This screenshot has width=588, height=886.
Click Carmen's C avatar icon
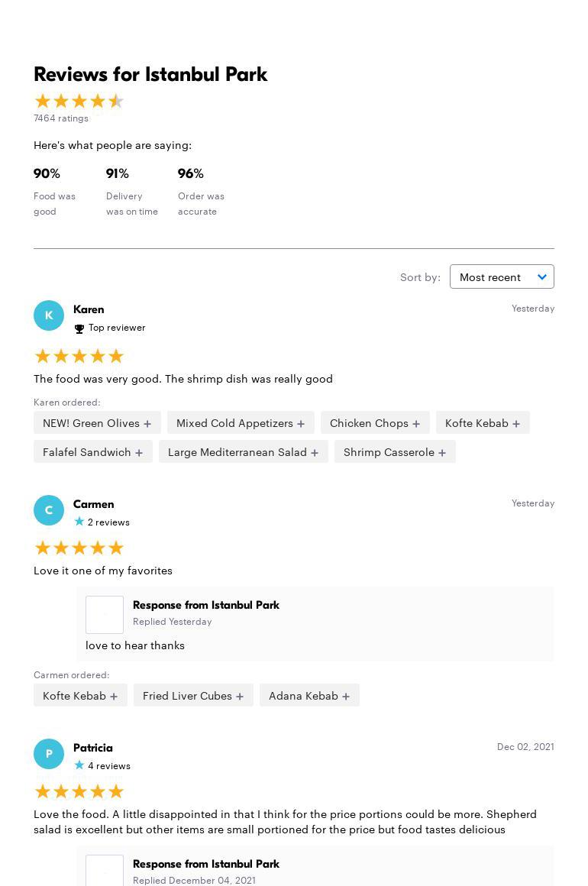[x=49, y=510]
